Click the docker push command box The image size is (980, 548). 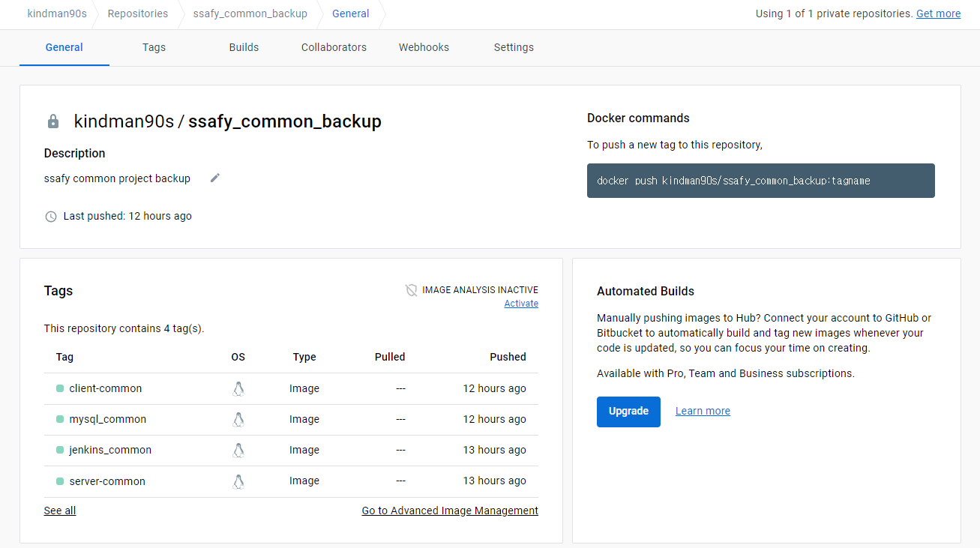tap(761, 181)
